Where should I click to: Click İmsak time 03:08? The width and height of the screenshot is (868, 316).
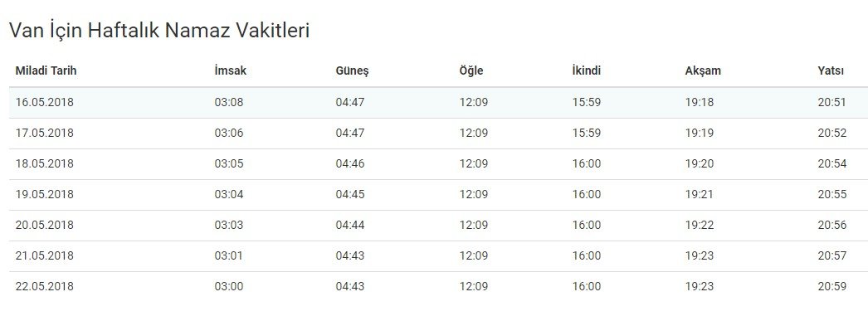tap(229, 102)
